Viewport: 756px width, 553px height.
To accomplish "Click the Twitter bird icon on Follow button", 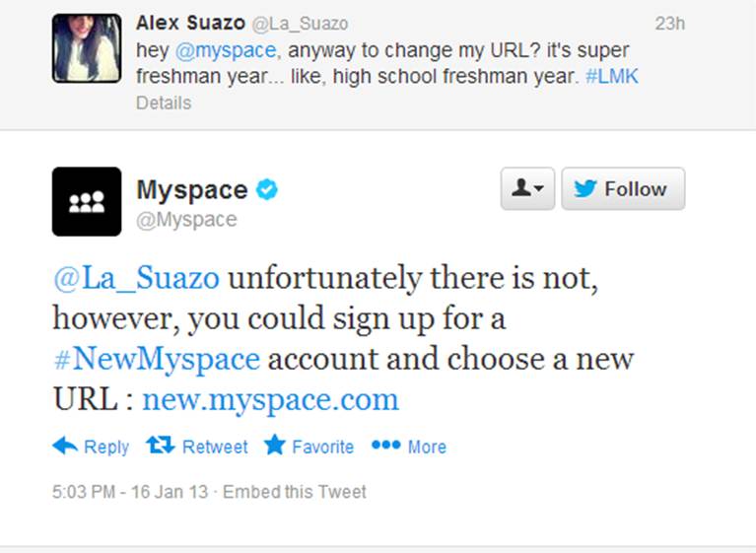I will (585, 189).
